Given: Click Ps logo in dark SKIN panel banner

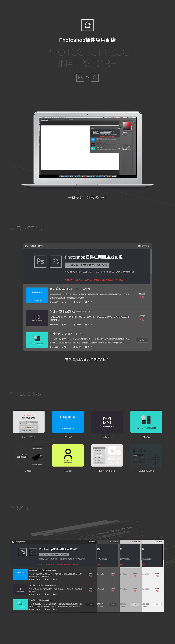Looking at the screenshot, I should tap(23, 552).
